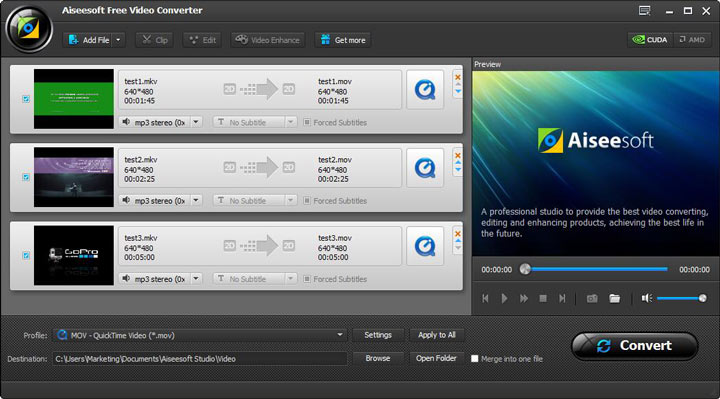Remove test1.mkv with the orange X
This screenshot has height=399, width=720.
457,77
